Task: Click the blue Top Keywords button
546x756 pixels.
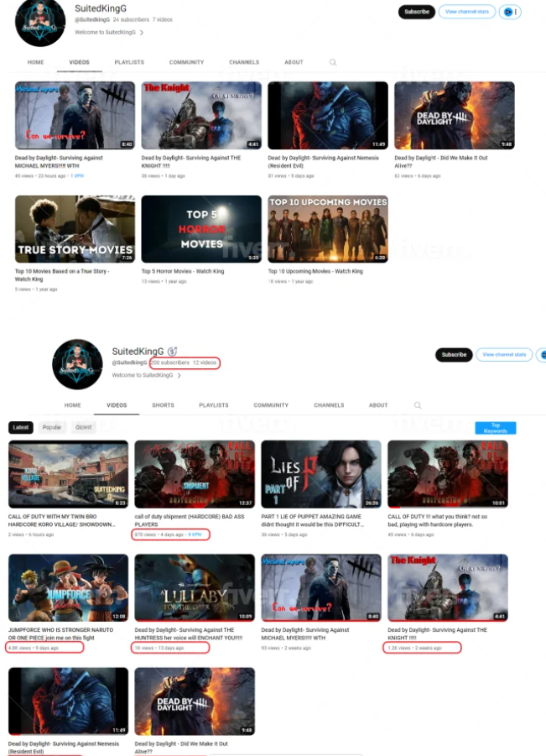Action: pyautogui.click(x=495, y=428)
